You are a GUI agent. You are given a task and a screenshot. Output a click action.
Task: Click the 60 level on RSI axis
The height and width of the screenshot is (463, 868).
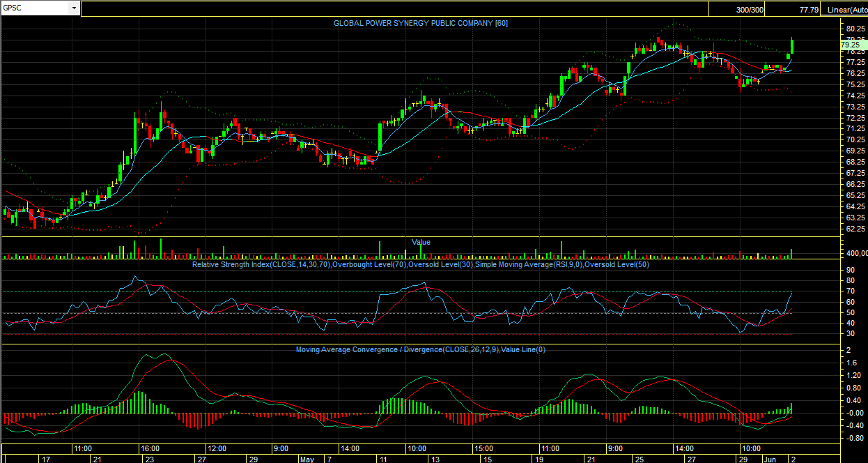pos(851,302)
